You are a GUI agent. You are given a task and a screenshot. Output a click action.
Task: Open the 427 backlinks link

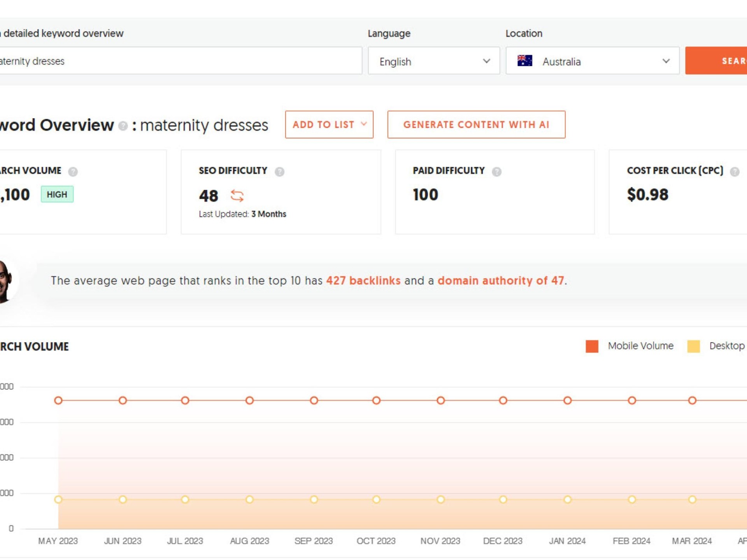(x=363, y=280)
